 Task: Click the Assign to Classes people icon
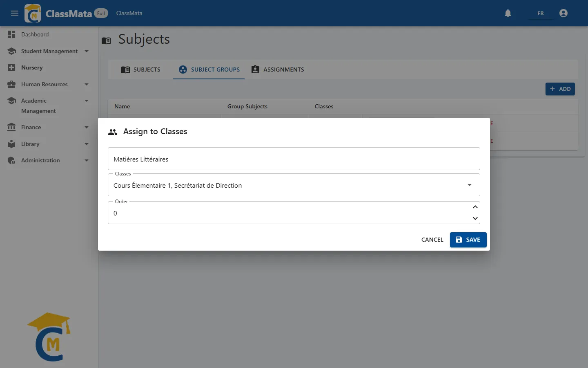click(113, 132)
